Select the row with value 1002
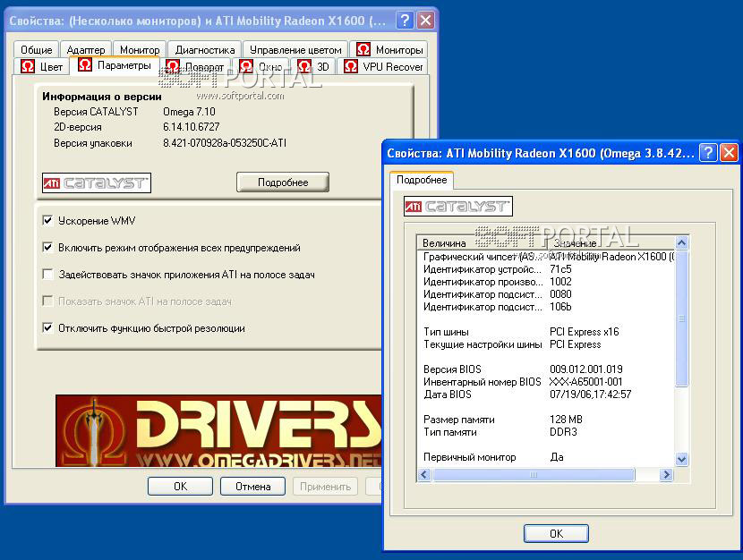Screen dimensions: 743x560 click(546, 282)
